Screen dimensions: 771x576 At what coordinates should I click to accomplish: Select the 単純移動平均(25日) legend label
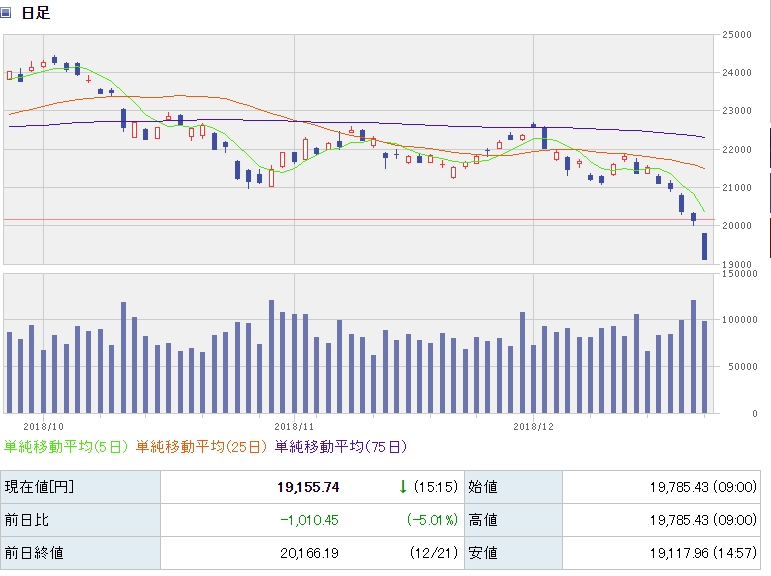point(202,446)
